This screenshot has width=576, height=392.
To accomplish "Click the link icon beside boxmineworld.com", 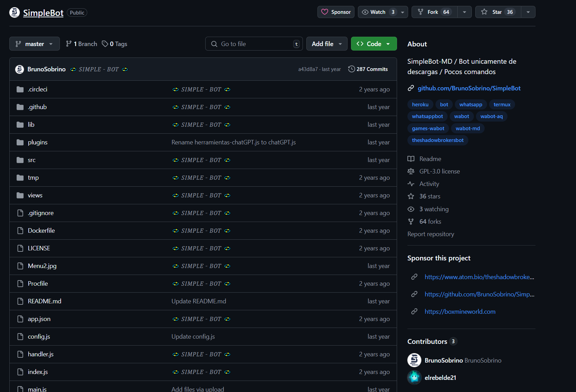I will 414,312.
